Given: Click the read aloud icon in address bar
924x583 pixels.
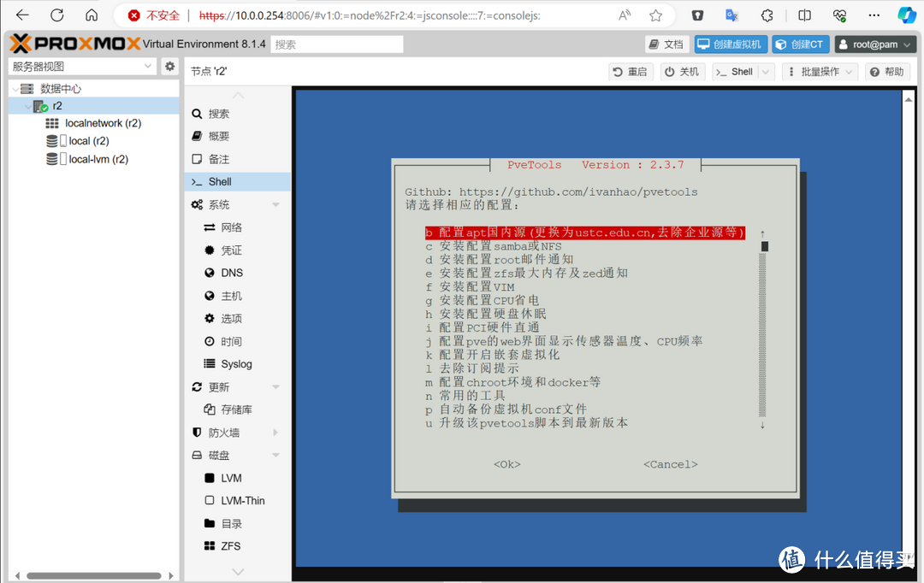Looking at the screenshot, I should point(625,15).
